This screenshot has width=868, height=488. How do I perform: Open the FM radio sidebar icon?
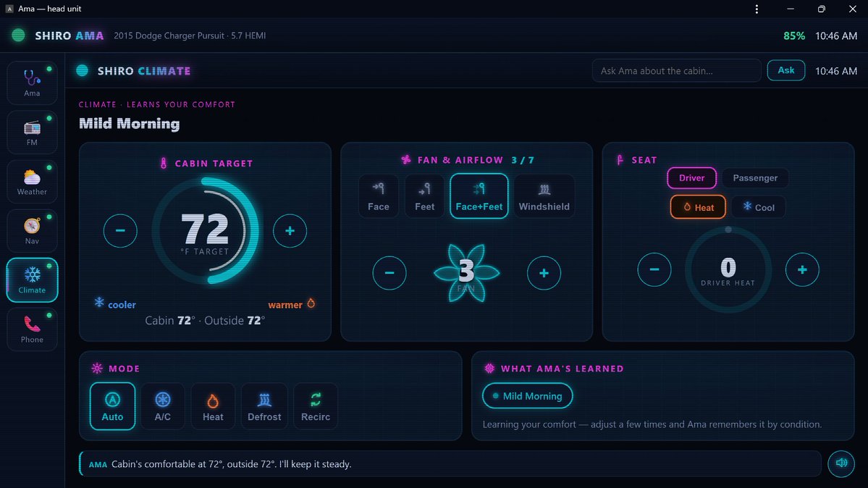pyautogui.click(x=32, y=132)
